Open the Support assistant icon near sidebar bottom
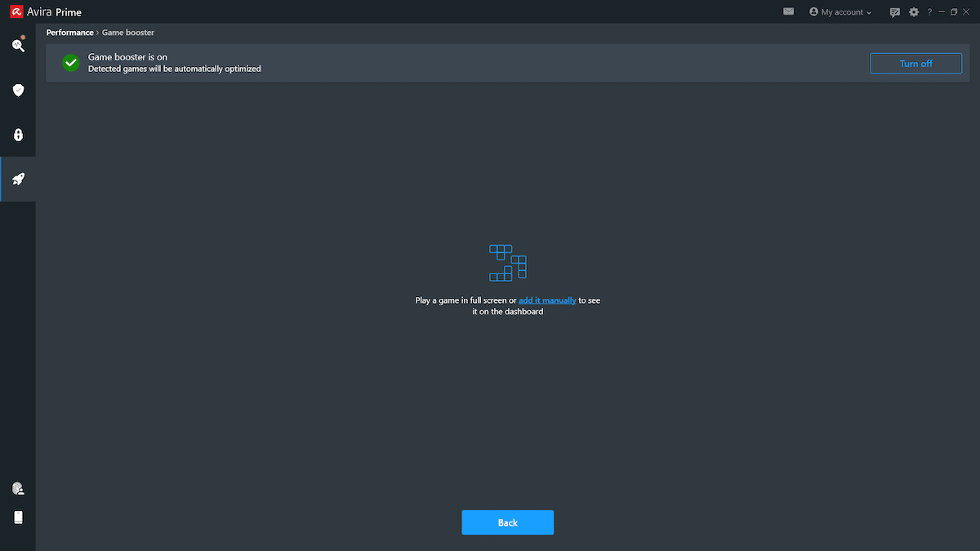 [x=18, y=487]
